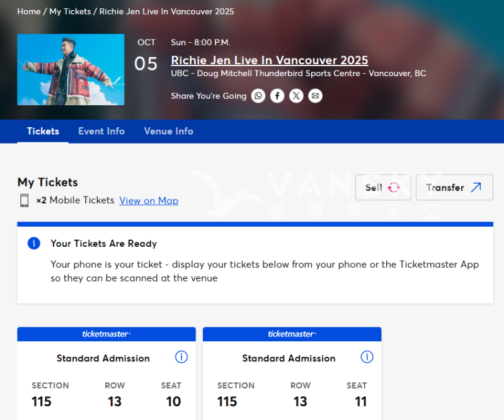Screen dimensions: 504x420
Task: Select the Tickets tab
Action: pos(43,131)
